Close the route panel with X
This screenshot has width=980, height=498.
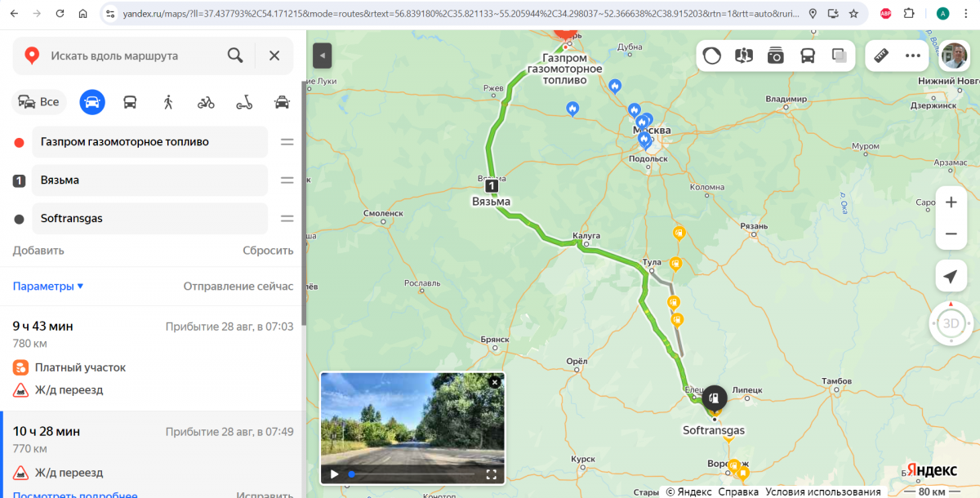click(x=274, y=56)
